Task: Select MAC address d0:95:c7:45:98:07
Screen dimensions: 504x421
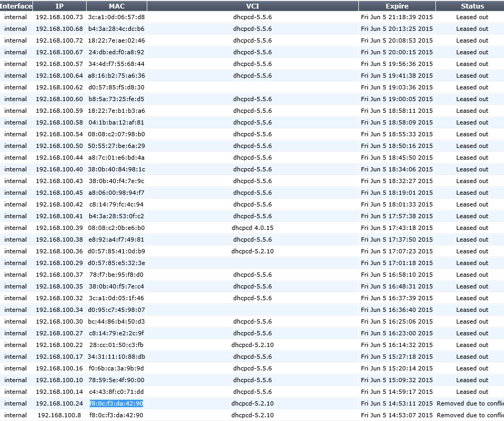Action: [116, 310]
